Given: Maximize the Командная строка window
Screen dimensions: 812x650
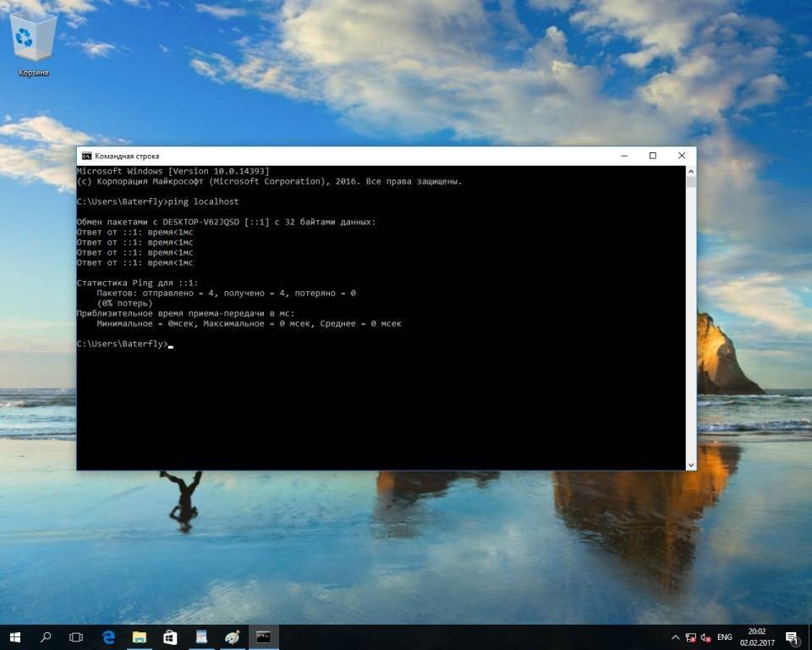Looking at the screenshot, I should [652, 156].
